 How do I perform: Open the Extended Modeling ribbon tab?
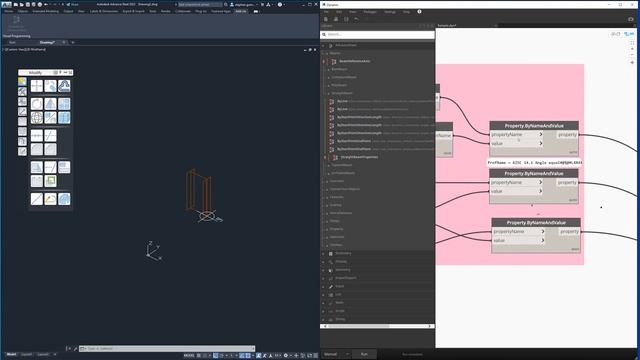[45, 11]
